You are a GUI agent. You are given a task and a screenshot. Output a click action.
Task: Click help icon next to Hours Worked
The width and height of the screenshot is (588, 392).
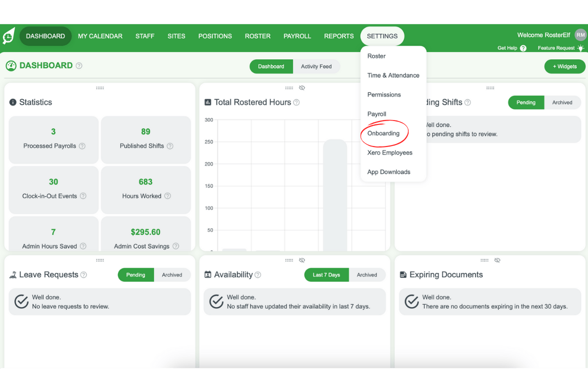click(168, 196)
